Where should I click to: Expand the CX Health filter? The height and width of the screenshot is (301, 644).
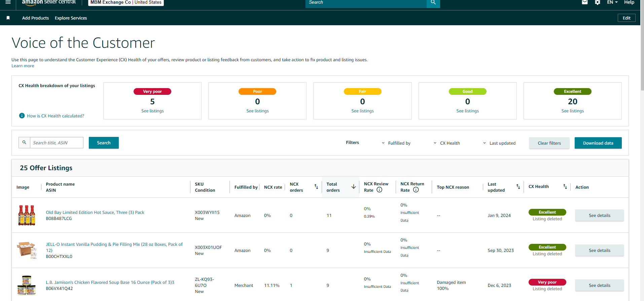[446, 143]
